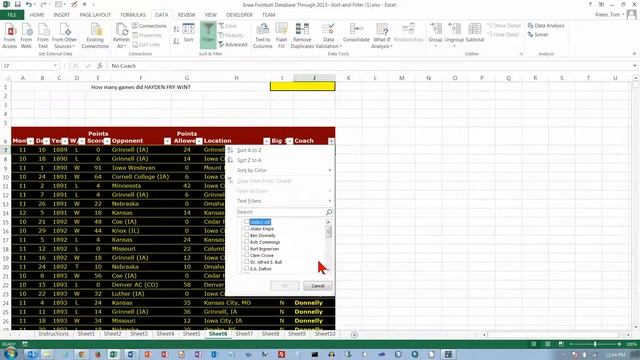Open the FILE tab
640x360 pixels.
[x=12, y=15]
